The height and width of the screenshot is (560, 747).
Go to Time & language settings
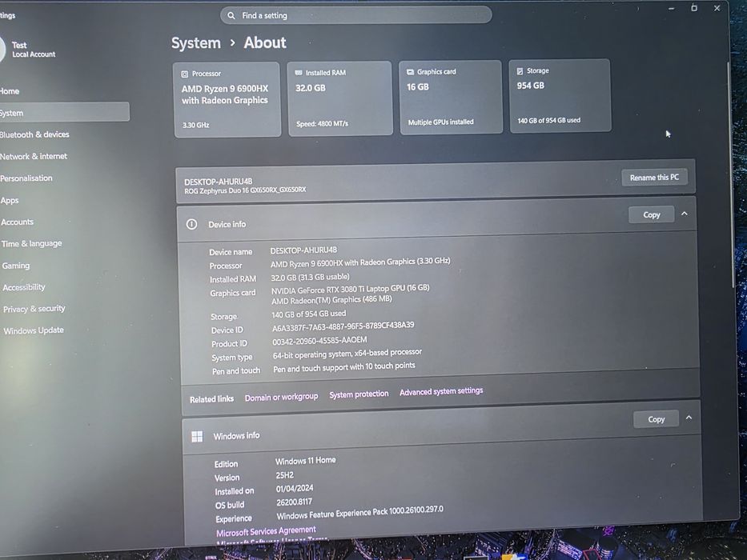pos(31,243)
